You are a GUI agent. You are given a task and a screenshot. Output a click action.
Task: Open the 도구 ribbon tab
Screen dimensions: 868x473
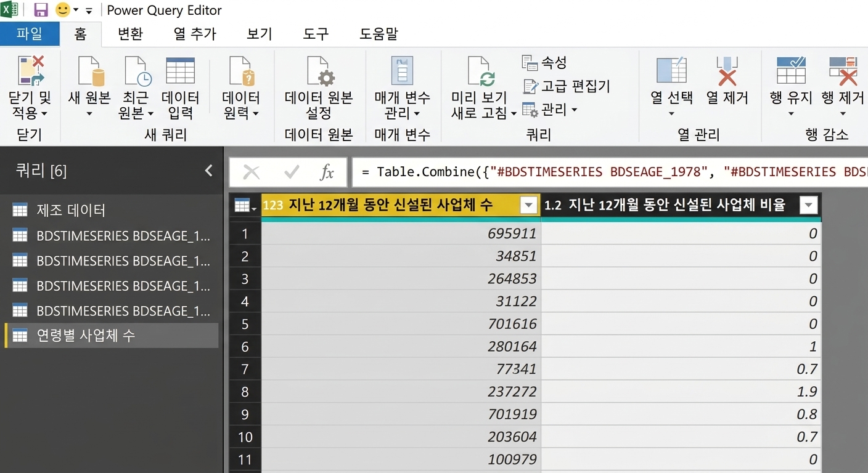[x=316, y=34]
